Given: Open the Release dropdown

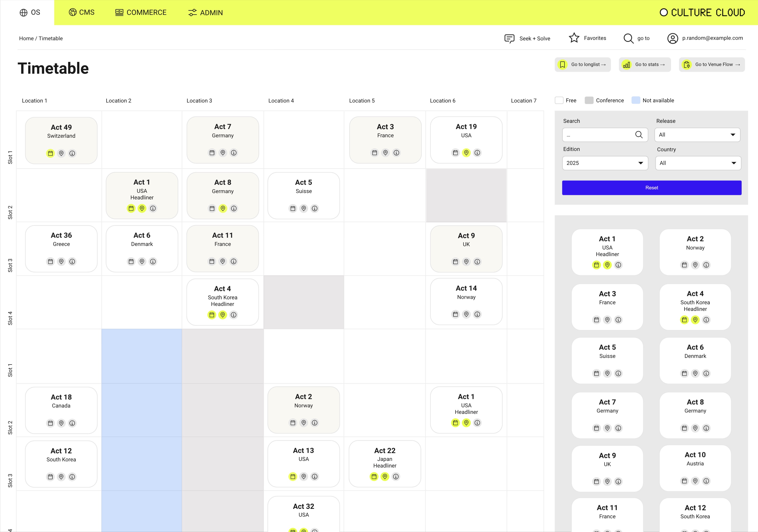Looking at the screenshot, I should [697, 135].
